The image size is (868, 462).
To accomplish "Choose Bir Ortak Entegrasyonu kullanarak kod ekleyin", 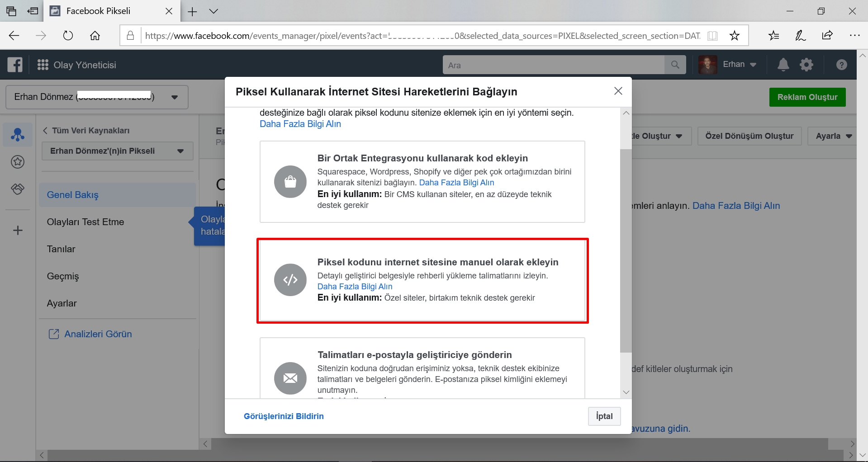I will (x=422, y=182).
